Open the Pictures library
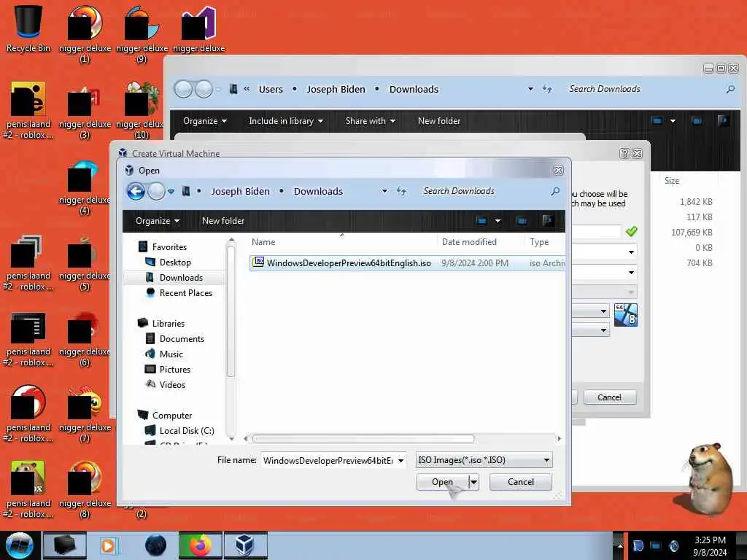 pos(175,369)
